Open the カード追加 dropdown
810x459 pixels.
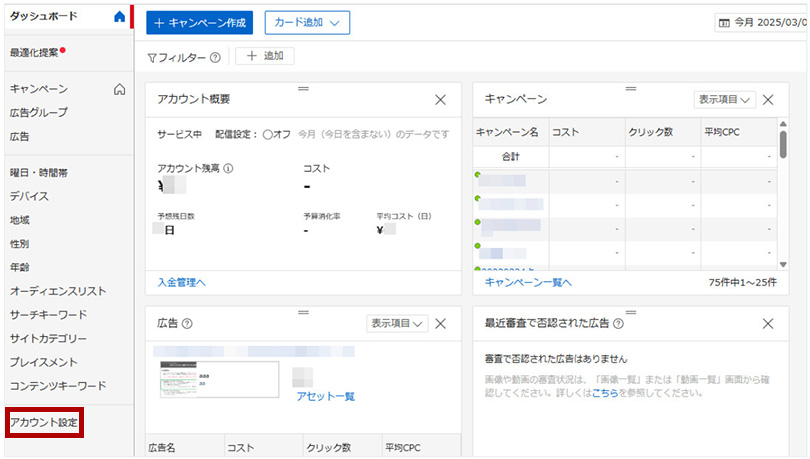click(307, 23)
